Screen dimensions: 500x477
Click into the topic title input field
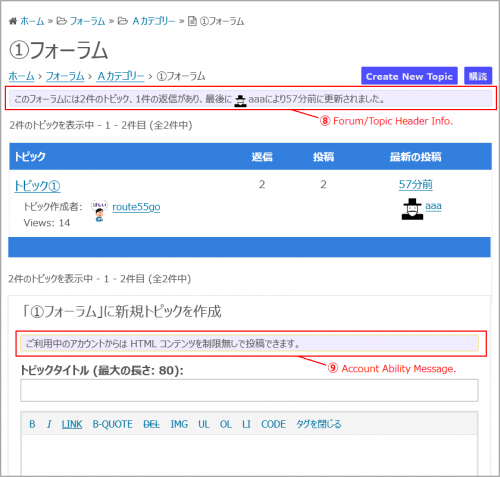pos(249,390)
